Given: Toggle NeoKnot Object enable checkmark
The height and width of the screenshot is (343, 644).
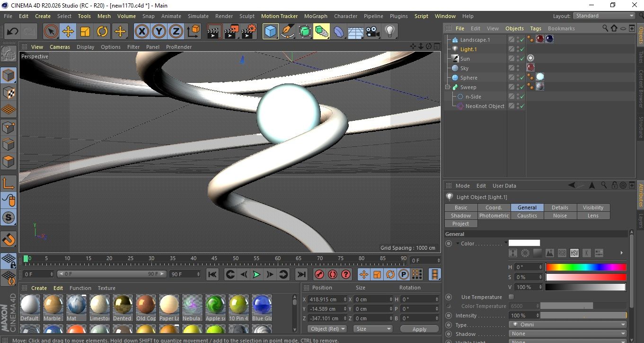Looking at the screenshot, I should 522,106.
